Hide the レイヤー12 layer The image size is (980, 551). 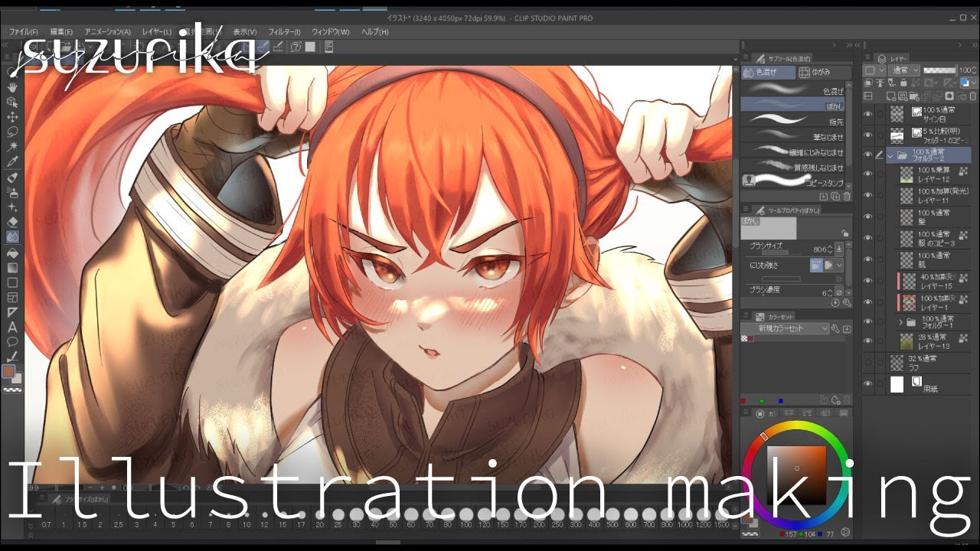click(x=868, y=174)
